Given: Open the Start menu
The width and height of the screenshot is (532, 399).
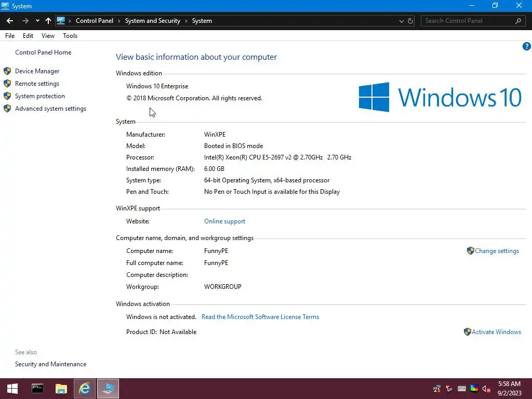Looking at the screenshot, I should pos(12,389).
